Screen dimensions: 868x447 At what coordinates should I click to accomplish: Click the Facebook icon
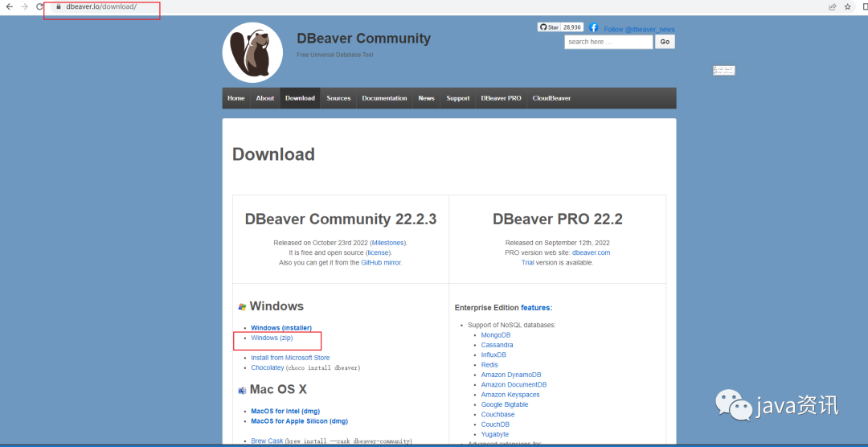(x=593, y=27)
